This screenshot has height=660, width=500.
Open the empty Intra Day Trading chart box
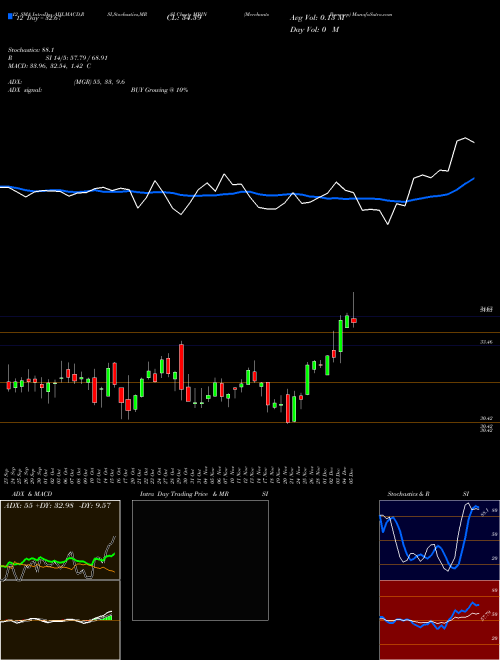200,560
